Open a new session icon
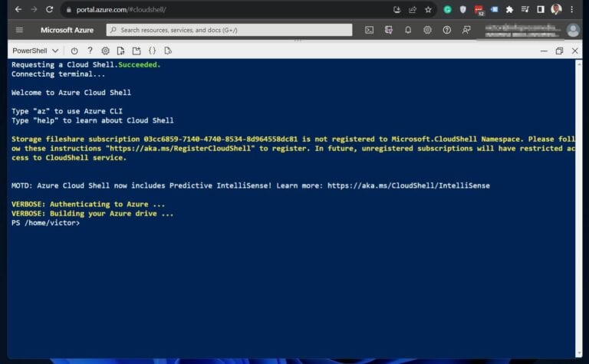 point(137,51)
